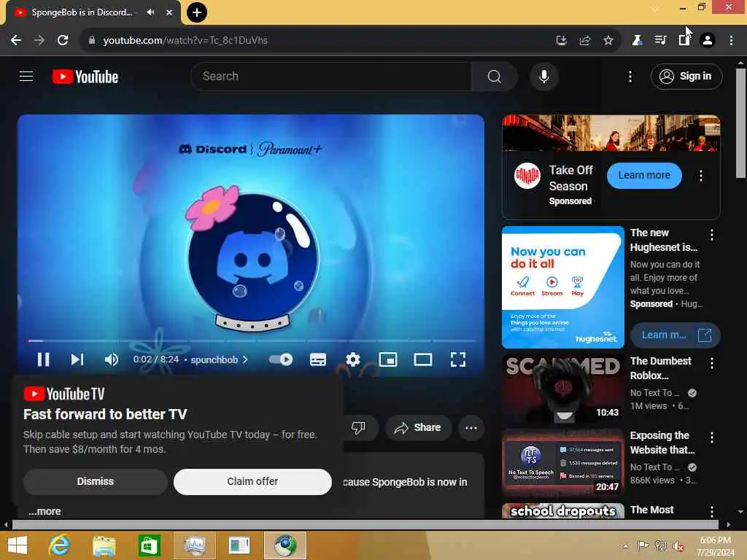Click the vertical page scrollbar thumb
This screenshot has width=747, height=560.
point(740,123)
